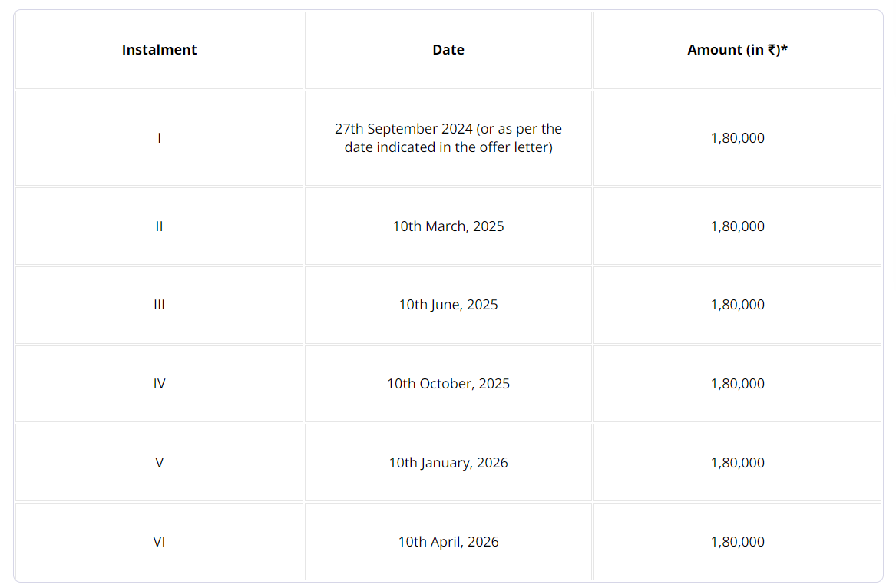896x588 pixels.
Task: Click instalment IV cell
Action: 159,384
